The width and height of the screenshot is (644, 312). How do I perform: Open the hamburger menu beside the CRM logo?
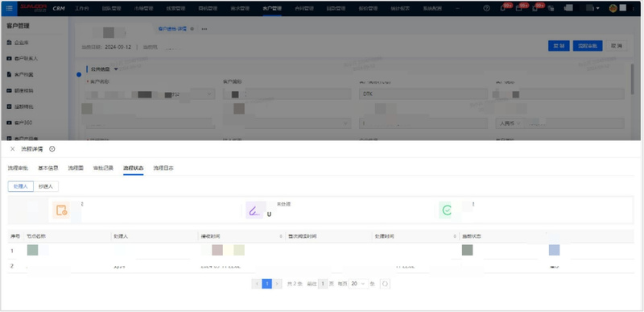click(9, 8)
